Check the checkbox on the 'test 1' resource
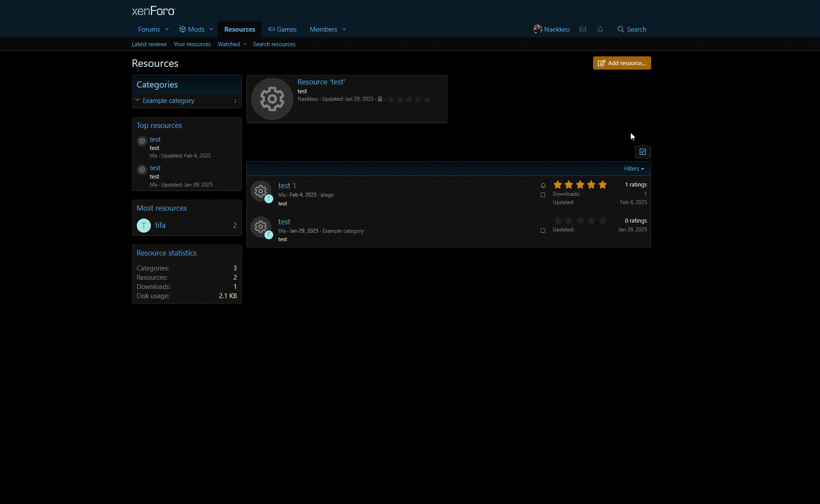 [543, 195]
